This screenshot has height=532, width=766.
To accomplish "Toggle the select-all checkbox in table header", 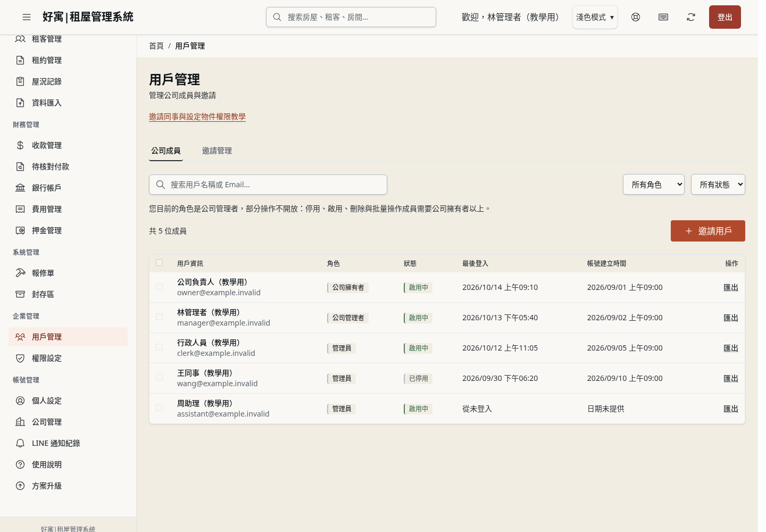I will pyautogui.click(x=159, y=263).
